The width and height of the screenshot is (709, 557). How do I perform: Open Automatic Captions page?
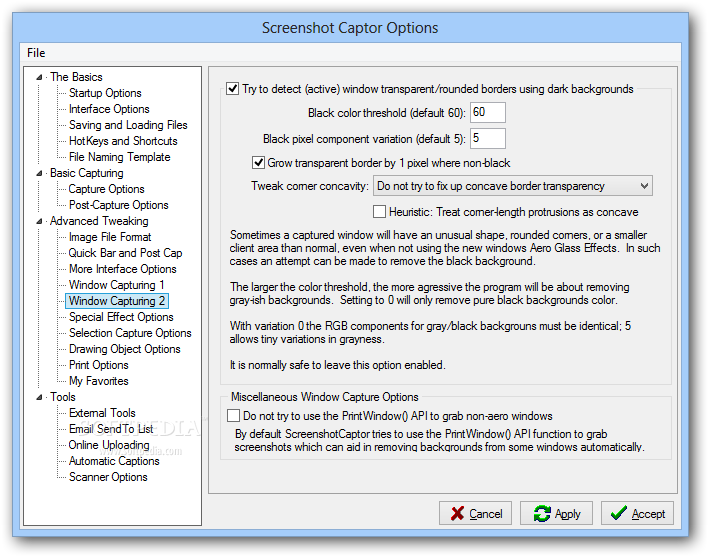point(114,461)
